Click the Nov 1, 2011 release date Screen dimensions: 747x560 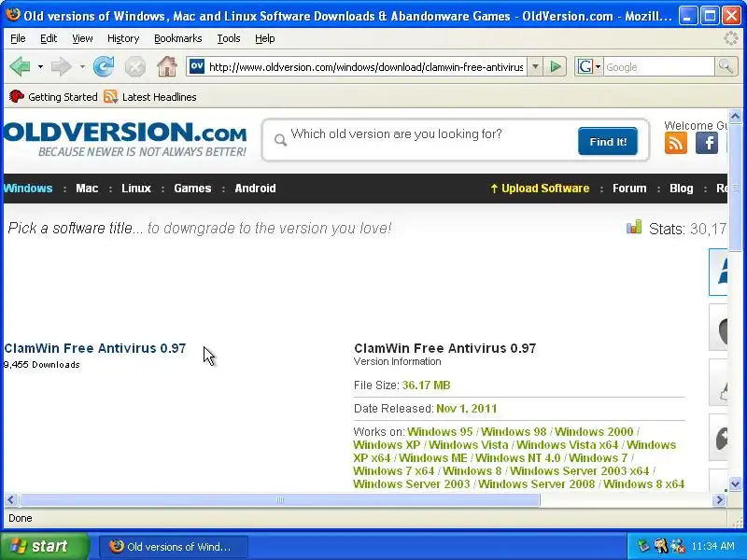pos(466,409)
